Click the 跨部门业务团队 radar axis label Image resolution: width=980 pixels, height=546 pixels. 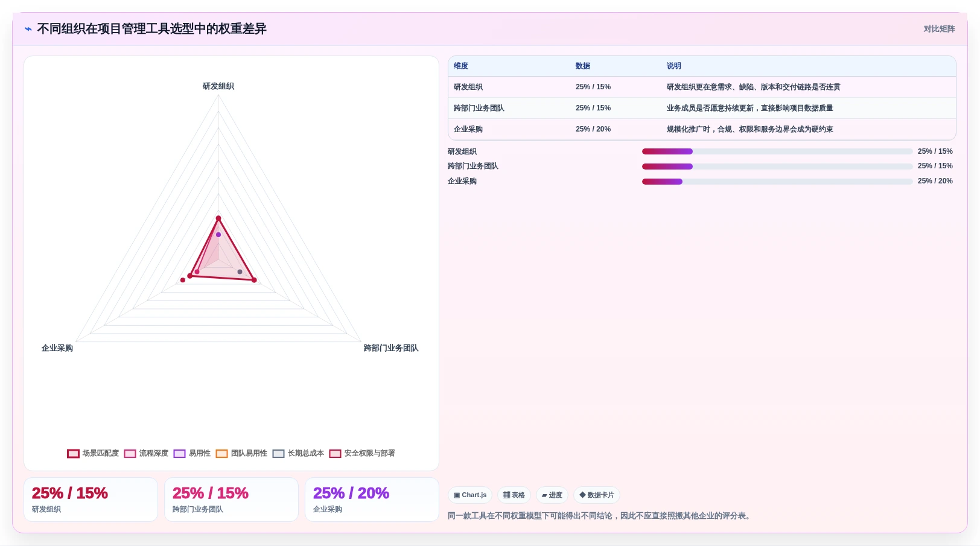(391, 348)
